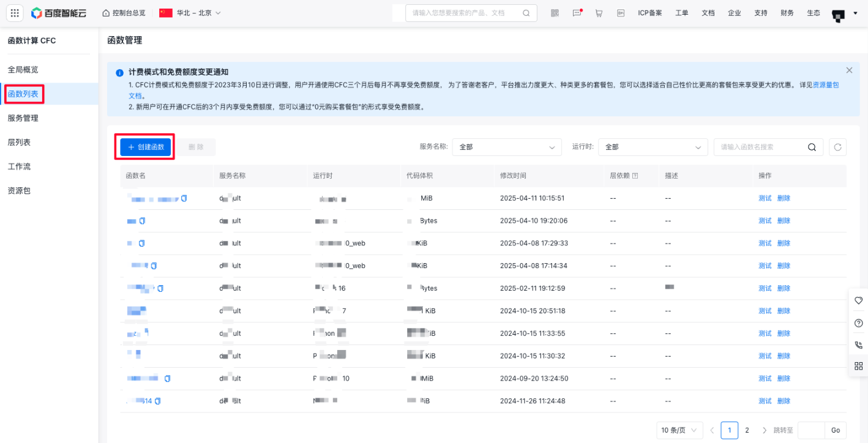Click the function-name search magnifier icon

click(812, 147)
